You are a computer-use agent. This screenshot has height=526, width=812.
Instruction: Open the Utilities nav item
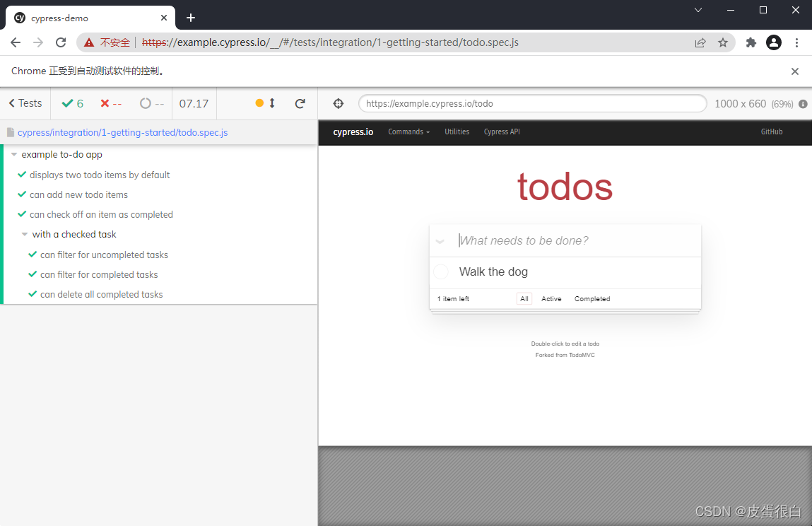tap(457, 131)
